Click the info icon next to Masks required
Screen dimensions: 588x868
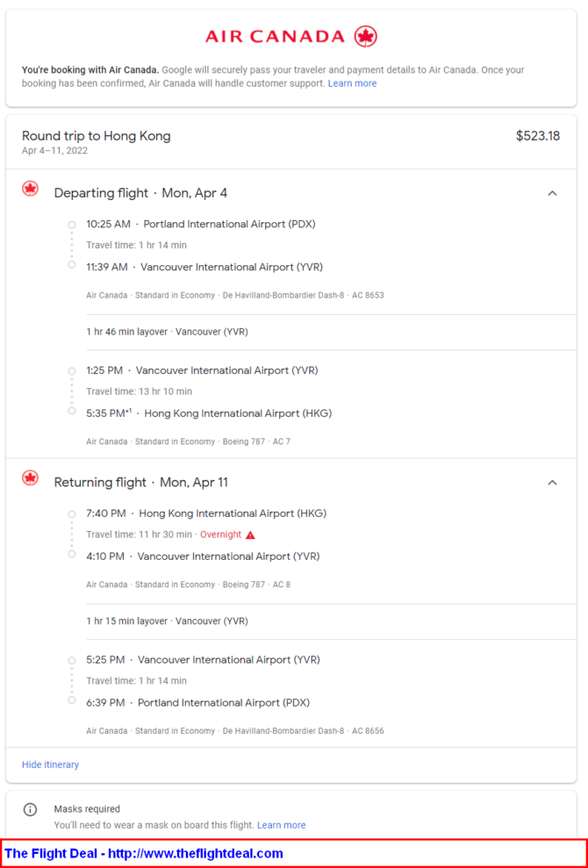pos(30,809)
